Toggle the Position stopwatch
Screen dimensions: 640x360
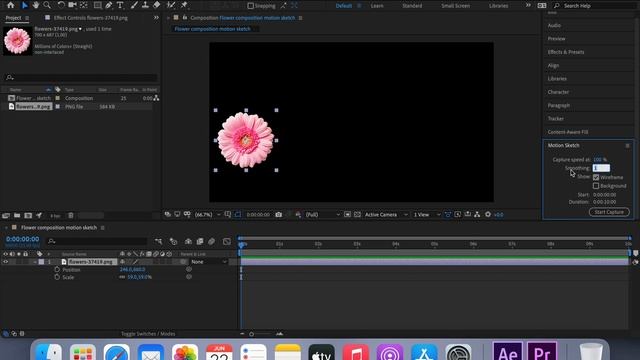point(57,269)
